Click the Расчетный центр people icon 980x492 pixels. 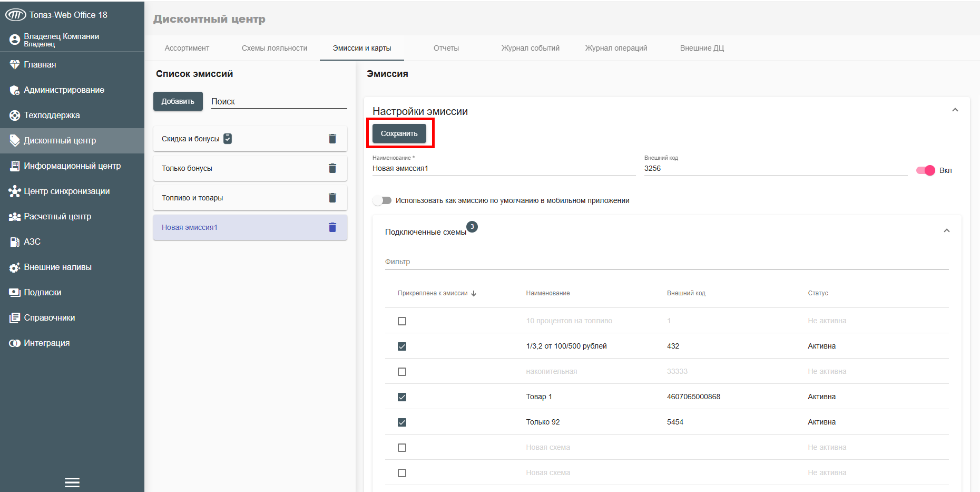(15, 217)
